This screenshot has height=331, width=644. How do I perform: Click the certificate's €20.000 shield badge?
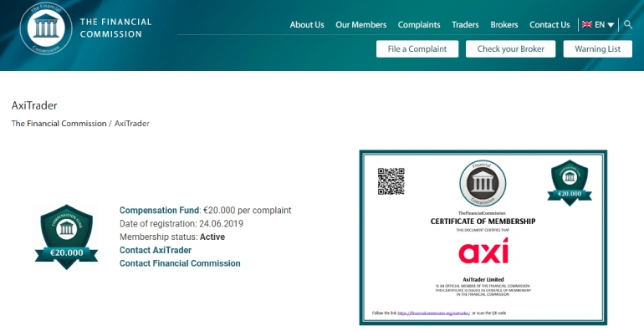570,183
